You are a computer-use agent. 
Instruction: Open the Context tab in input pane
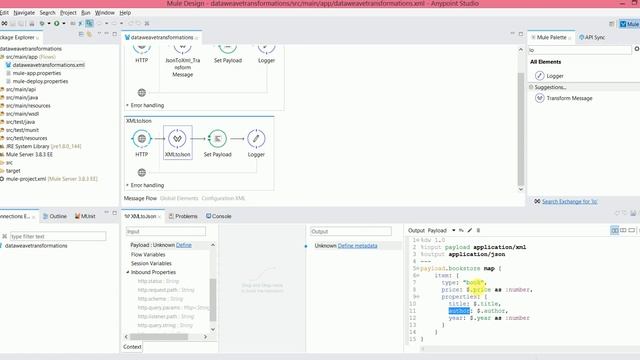point(132,347)
